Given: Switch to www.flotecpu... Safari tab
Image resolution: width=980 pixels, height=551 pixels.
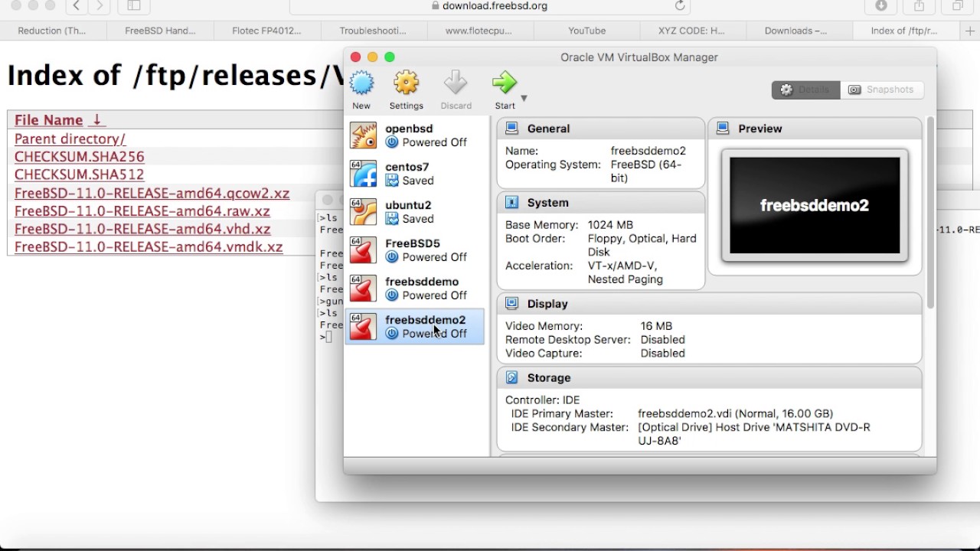Looking at the screenshot, I should click(479, 31).
